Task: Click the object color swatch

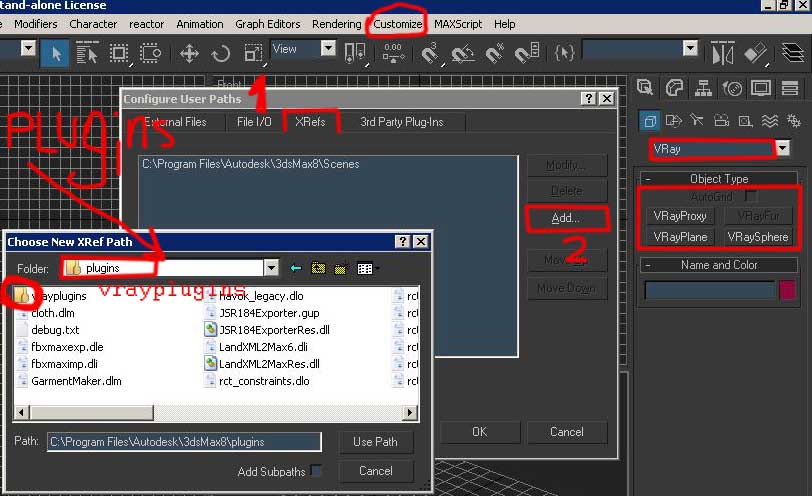Action: pos(787,290)
